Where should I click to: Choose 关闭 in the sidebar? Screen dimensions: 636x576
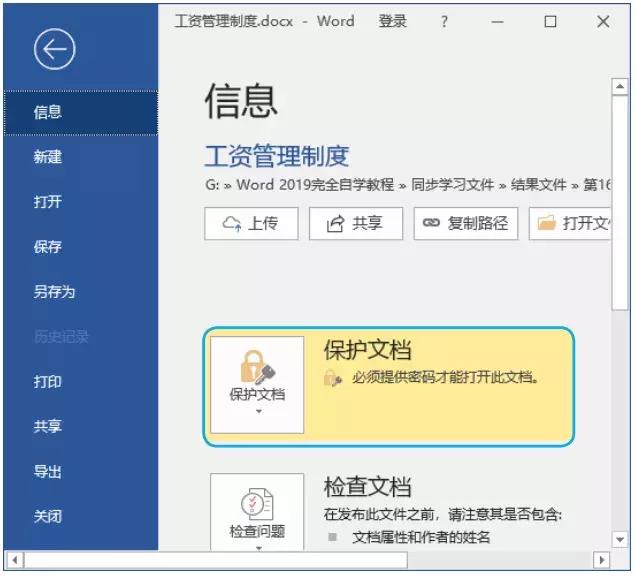coord(48,516)
